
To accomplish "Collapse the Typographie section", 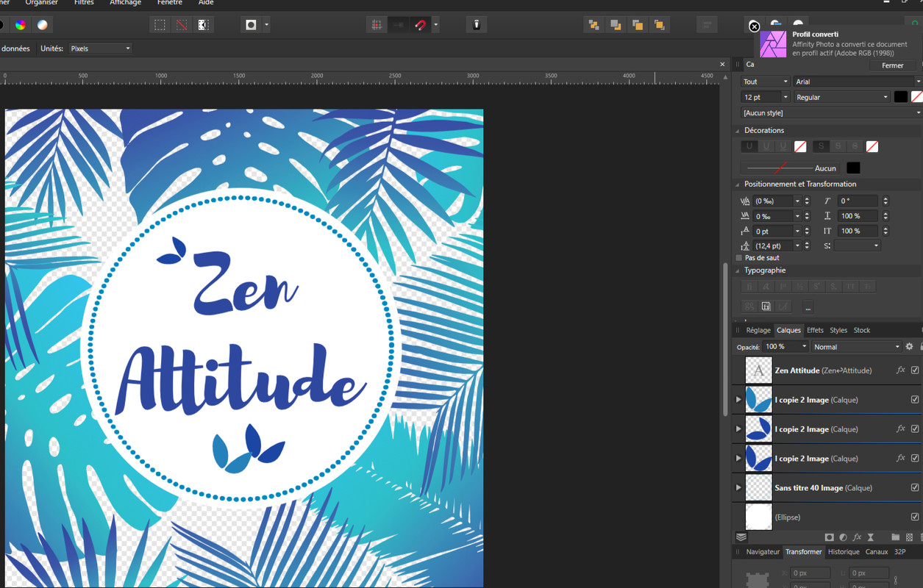I will click(738, 270).
